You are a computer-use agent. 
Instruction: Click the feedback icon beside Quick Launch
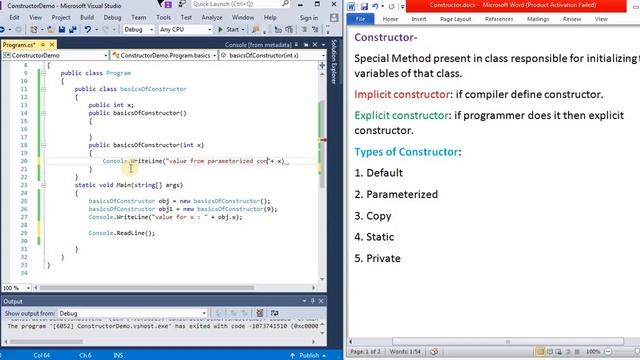click(182, 4)
